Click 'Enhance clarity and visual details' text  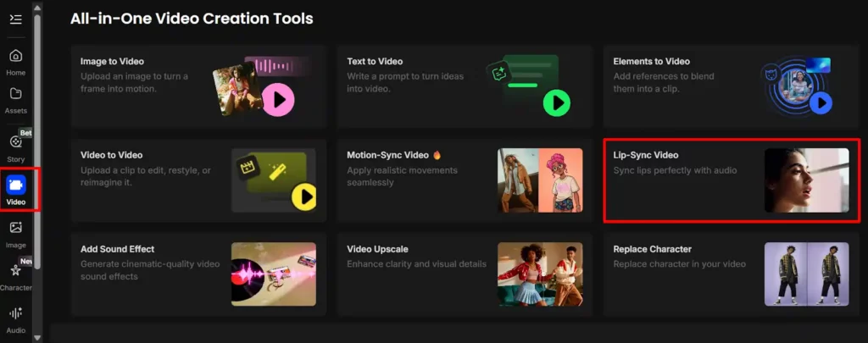[416, 264]
